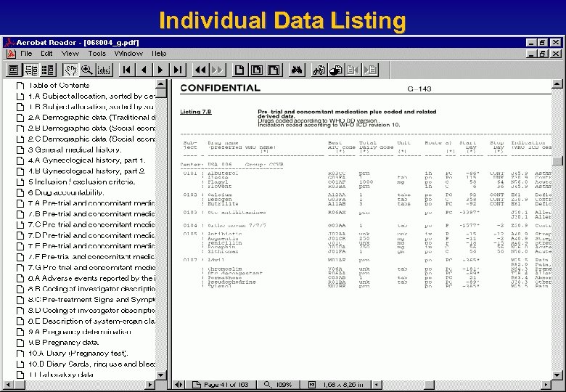Click the 'Page 41 of 163' status button

221,385
